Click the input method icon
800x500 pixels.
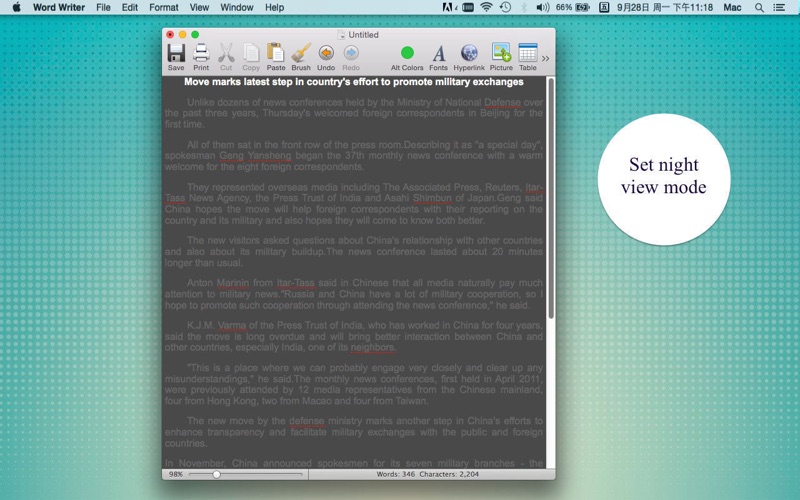(604, 7)
